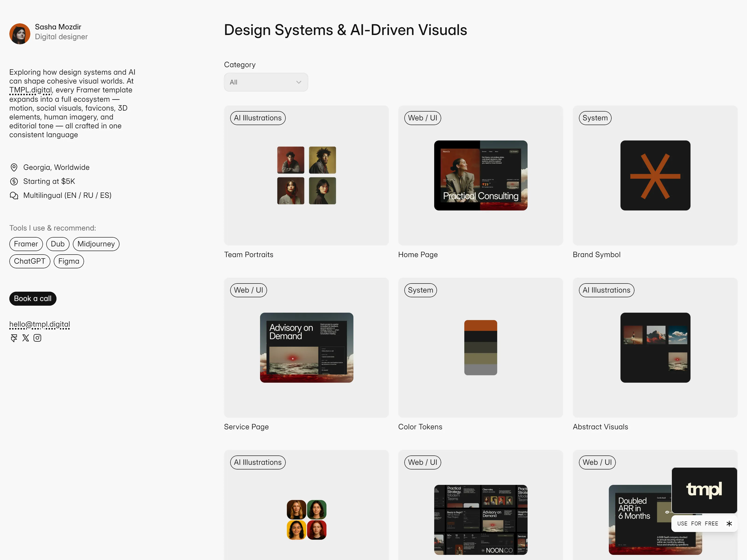Click the asterisk icon on Use For Free

coord(729,524)
